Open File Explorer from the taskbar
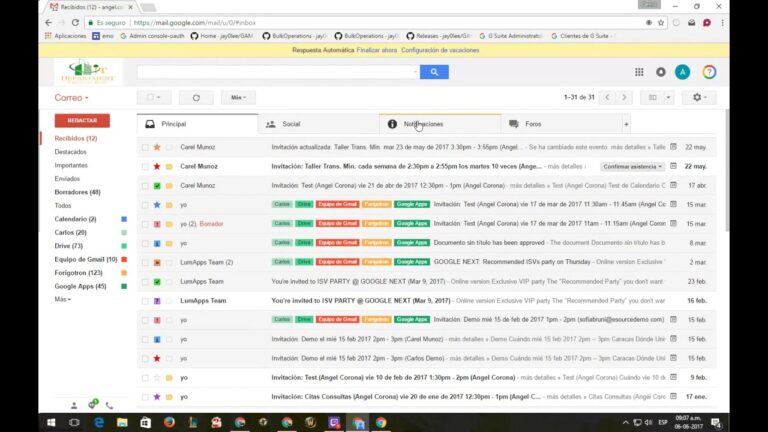 122,422
